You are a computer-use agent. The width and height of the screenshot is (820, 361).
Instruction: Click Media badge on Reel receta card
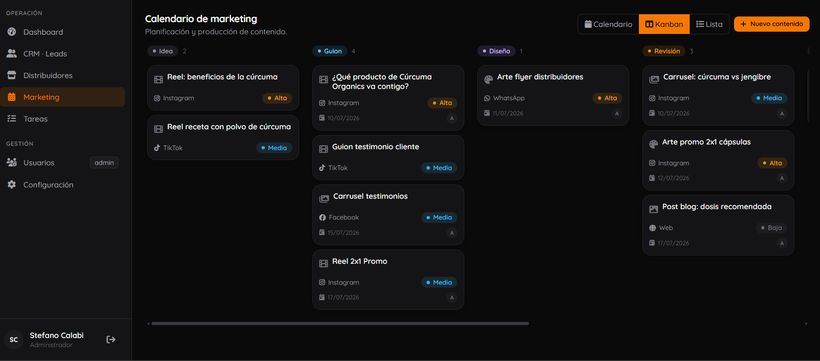(x=274, y=148)
